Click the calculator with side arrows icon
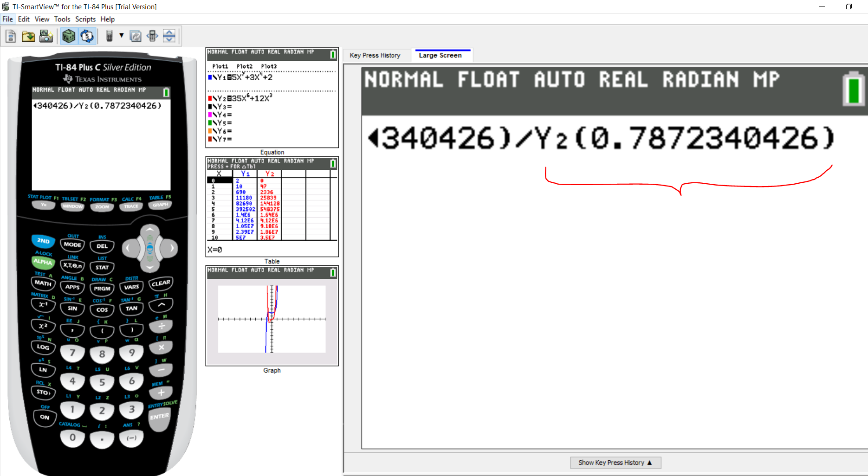 (x=152, y=36)
